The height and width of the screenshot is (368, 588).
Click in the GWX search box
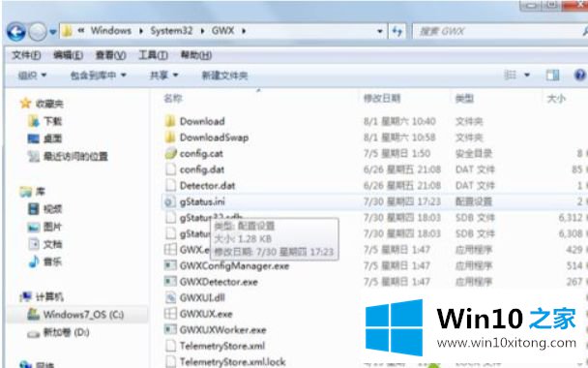(x=499, y=31)
